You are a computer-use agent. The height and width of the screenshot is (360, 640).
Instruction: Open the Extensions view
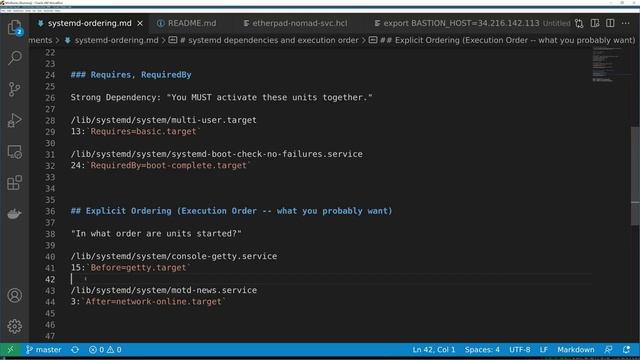15,183
